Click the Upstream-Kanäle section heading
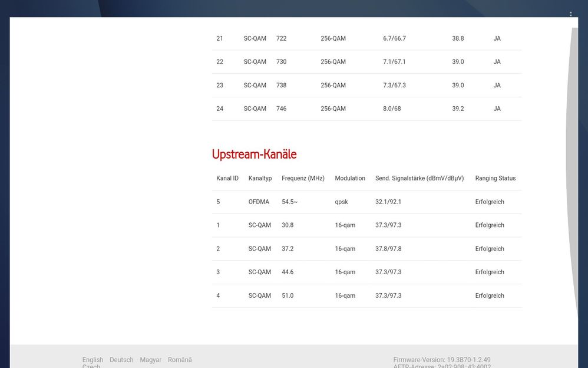Screen dimensions: 588x368 pos(254,154)
